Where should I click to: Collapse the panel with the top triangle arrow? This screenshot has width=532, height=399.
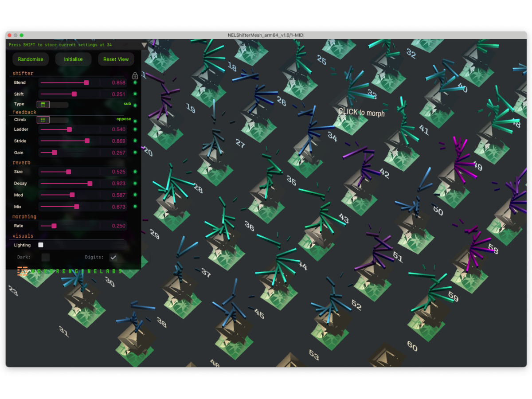144,45
